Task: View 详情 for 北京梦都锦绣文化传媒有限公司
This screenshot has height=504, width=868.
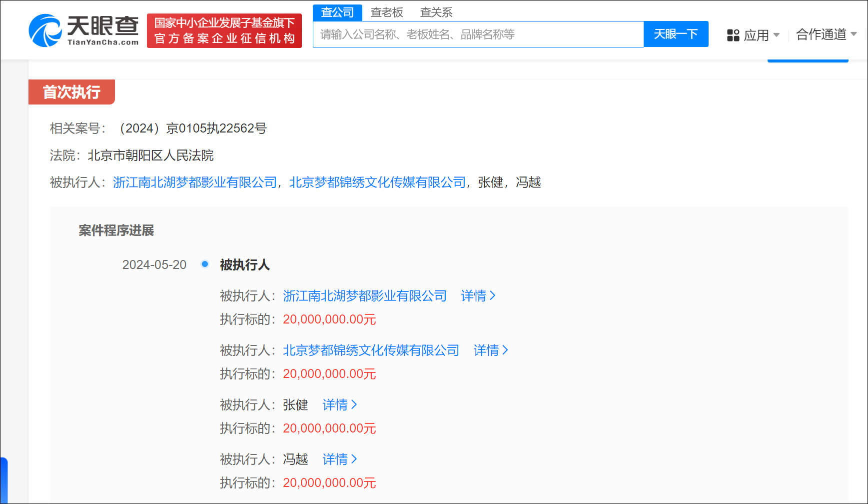Action: tap(490, 350)
